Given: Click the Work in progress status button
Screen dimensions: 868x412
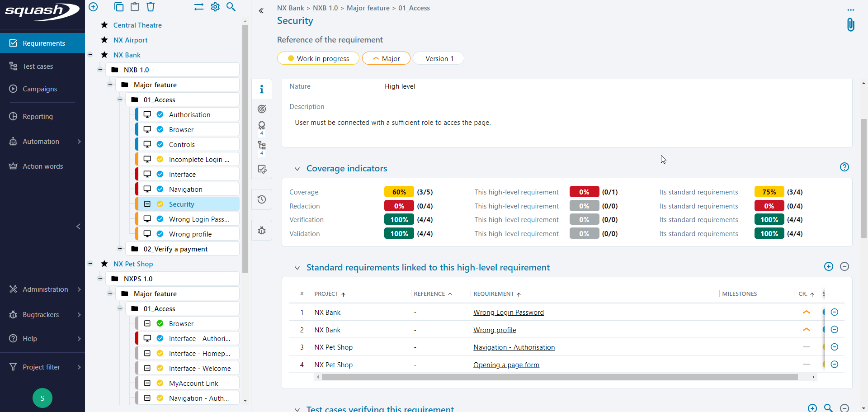Looking at the screenshot, I should click(x=318, y=58).
